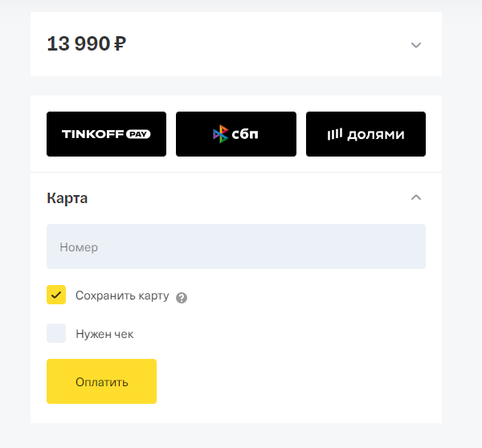Viewport: 482px width, 448px height.
Task: Click the Долями vertical bars icon
Action: [x=334, y=134]
